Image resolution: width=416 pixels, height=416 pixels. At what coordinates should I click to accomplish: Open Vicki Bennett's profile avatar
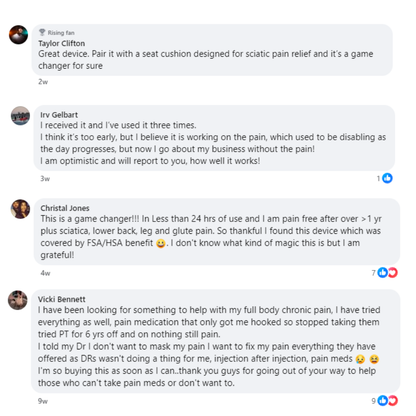pyautogui.click(x=18, y=300)
